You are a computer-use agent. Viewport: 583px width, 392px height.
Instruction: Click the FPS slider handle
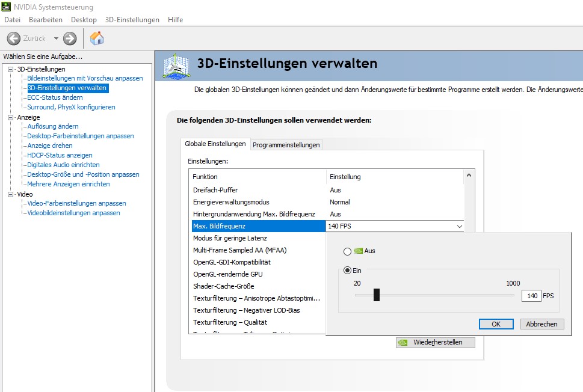(377, 295)
